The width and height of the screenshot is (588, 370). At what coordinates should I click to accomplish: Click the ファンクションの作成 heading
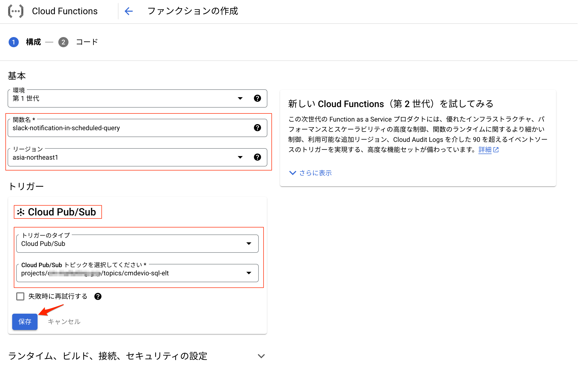click(x=193, y=11)
